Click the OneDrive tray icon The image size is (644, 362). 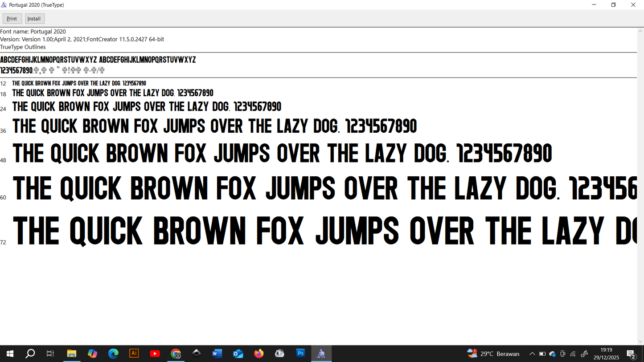(553, 354)
